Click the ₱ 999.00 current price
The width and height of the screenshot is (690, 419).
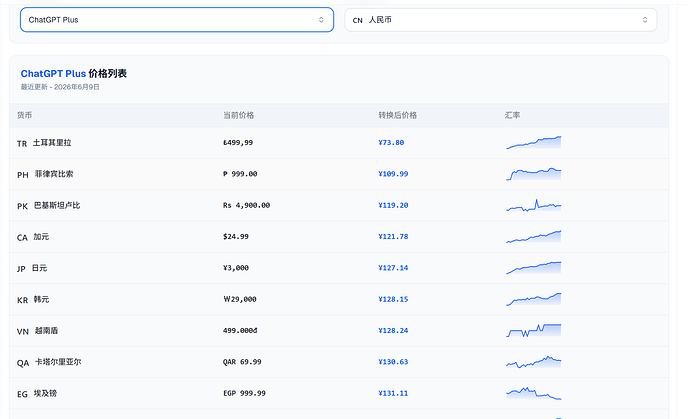coord(240,174)
